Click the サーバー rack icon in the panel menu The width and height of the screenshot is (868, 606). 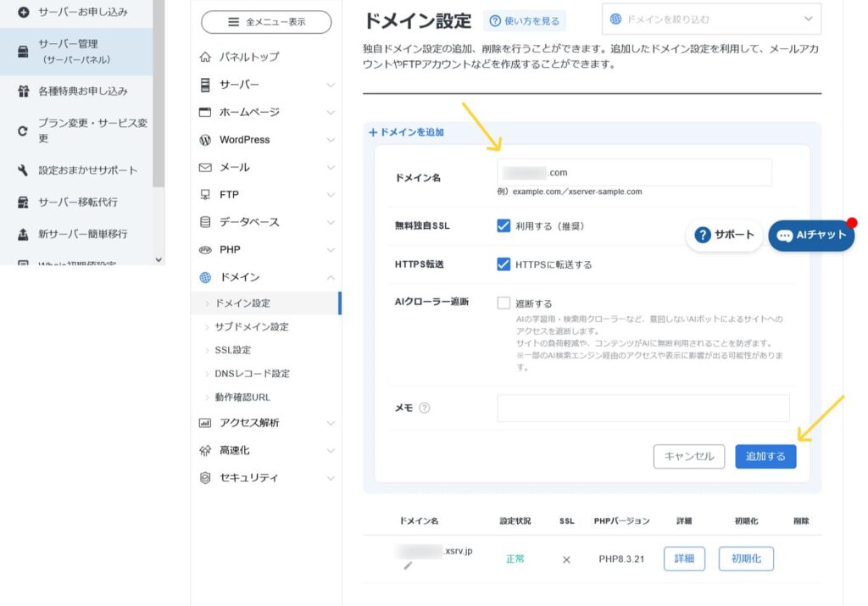pyautogui.click(x=205, y=85)
